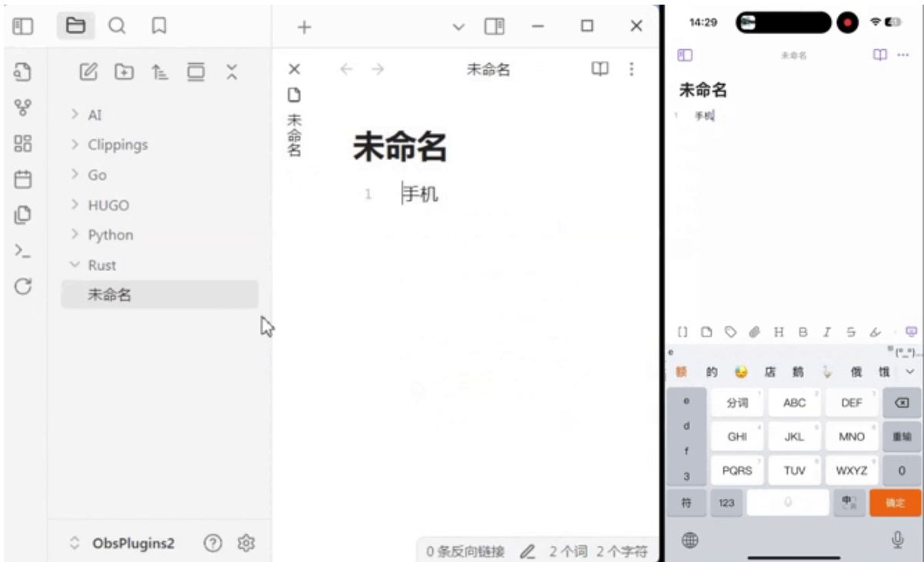Open the search tab icon
This screenshot has width=924, height=562.
(116, 26)
